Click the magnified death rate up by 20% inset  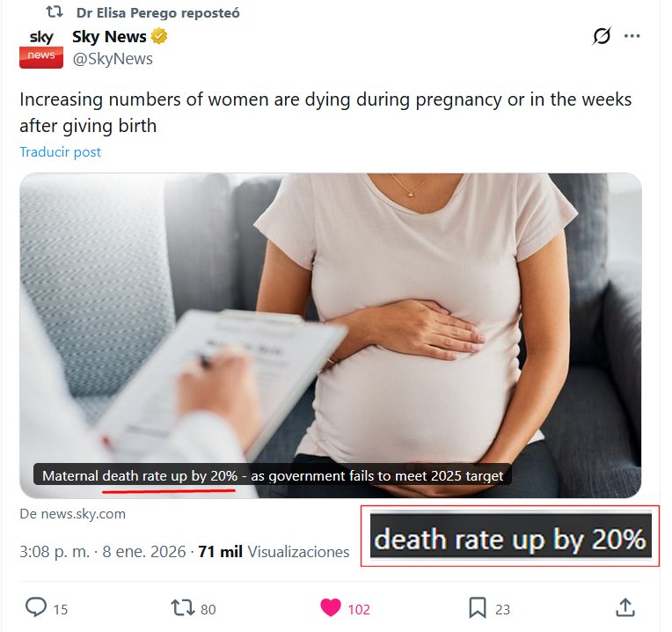[x=510, y=536]
